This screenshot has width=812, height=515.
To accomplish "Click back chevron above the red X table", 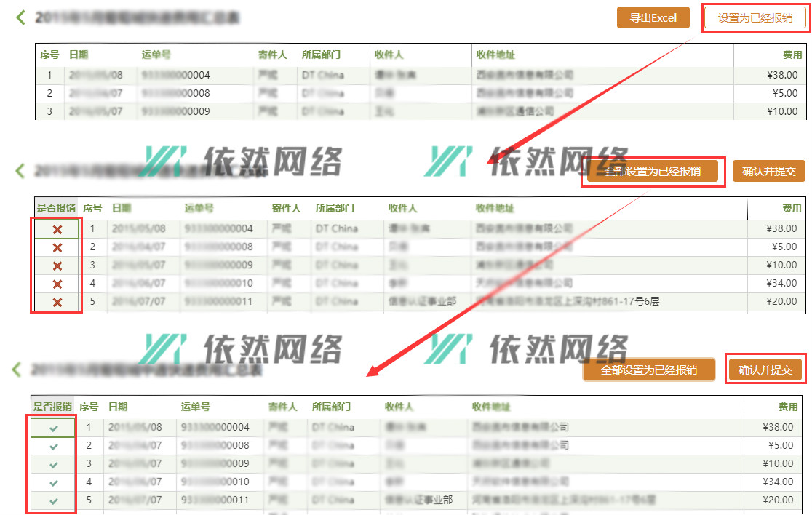I will tap(20, 171).
